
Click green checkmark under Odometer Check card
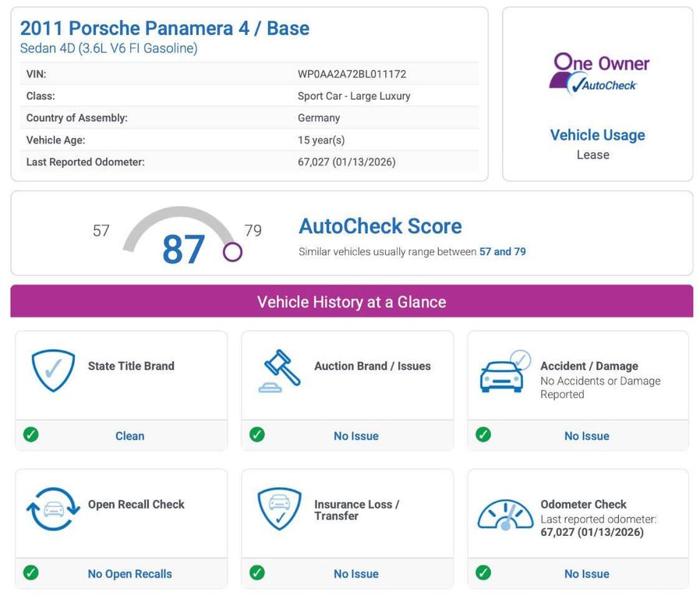click(483, 572)
